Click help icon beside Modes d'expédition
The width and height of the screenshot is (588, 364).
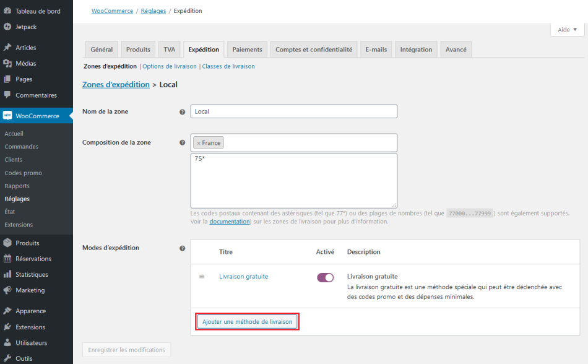click(182, 248)
